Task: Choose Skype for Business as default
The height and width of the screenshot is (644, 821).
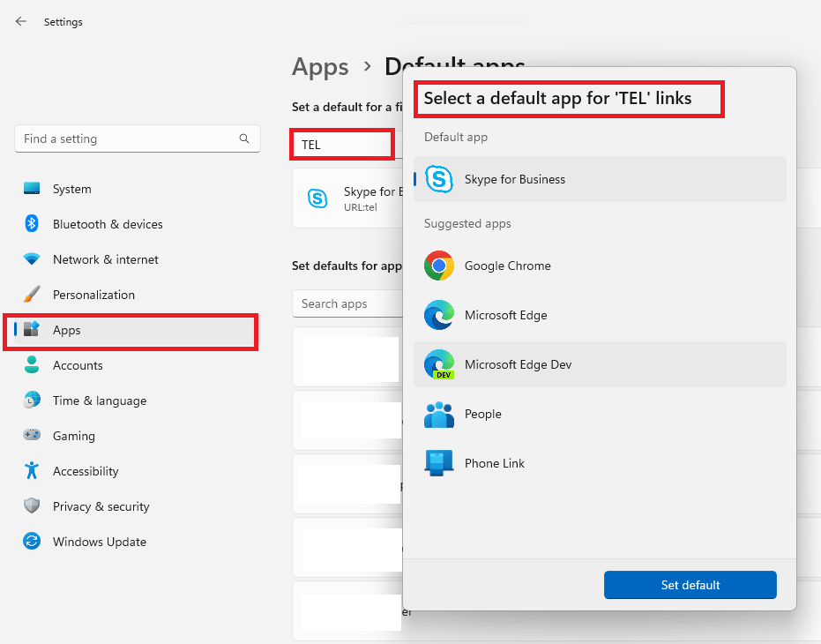Action: pos(600,179)
